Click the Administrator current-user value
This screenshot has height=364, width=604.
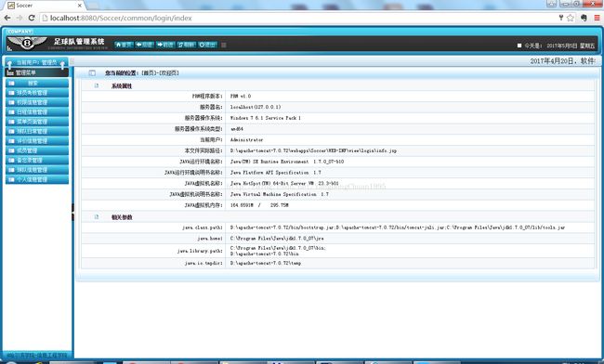[x=246, y=139]
